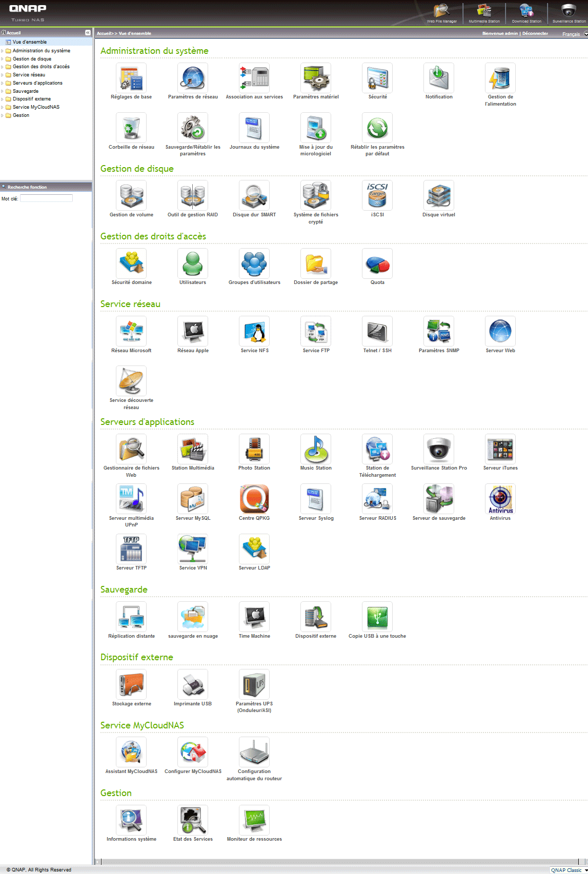588x874 pixels.
Task: Expand Service MyCloudNAS tree node
Action: pyautogui.click(x=3, y=107)
